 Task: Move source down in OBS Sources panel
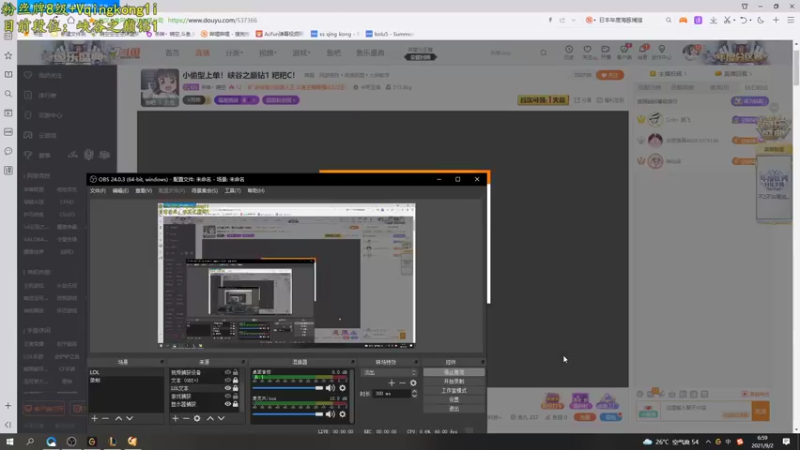[221, 418]
